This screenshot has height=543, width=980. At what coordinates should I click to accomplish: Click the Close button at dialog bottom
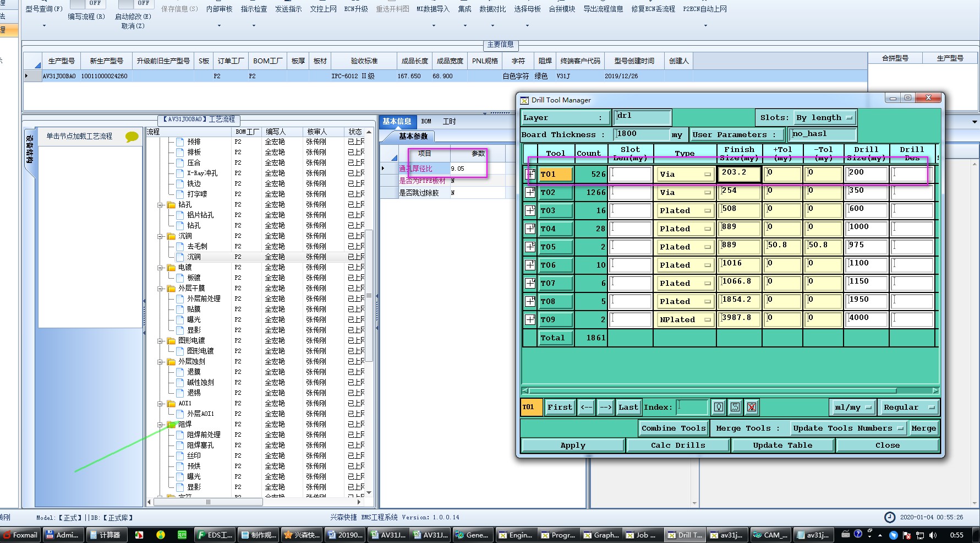[x=888, y=446]
